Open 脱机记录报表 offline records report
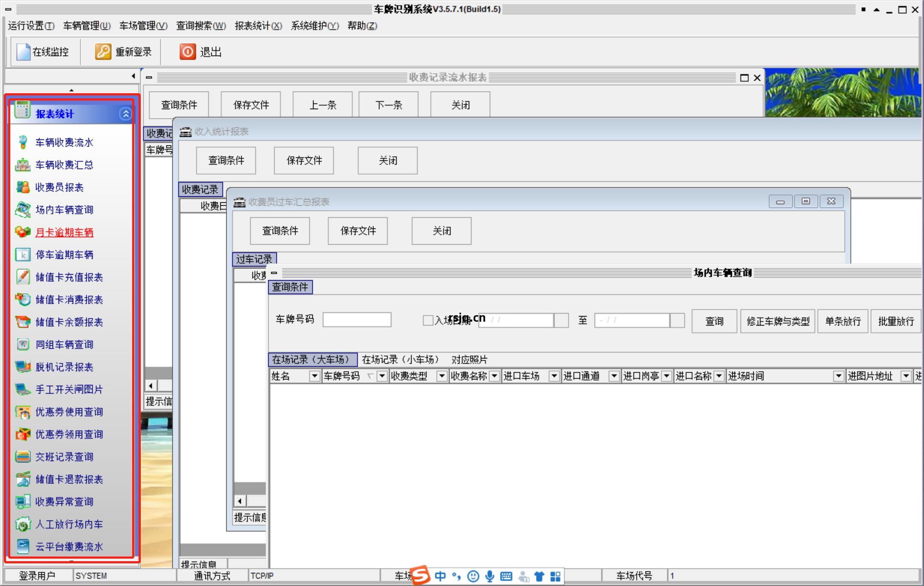Viewport: 924px width, 586px height. pos(64,367)
